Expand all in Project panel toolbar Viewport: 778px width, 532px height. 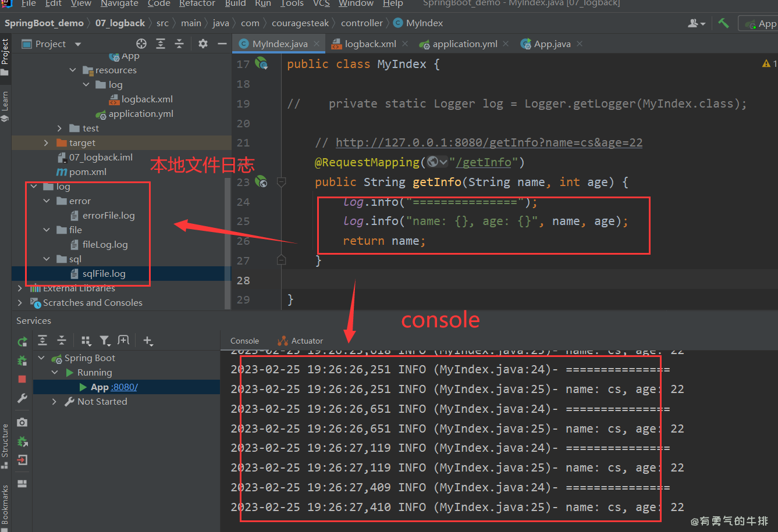point(161,44)
